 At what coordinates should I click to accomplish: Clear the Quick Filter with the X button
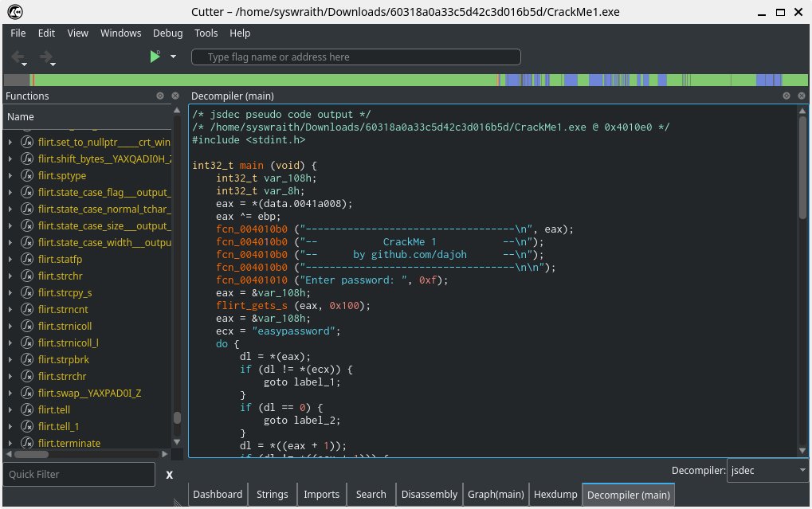(x=170, y=475)
